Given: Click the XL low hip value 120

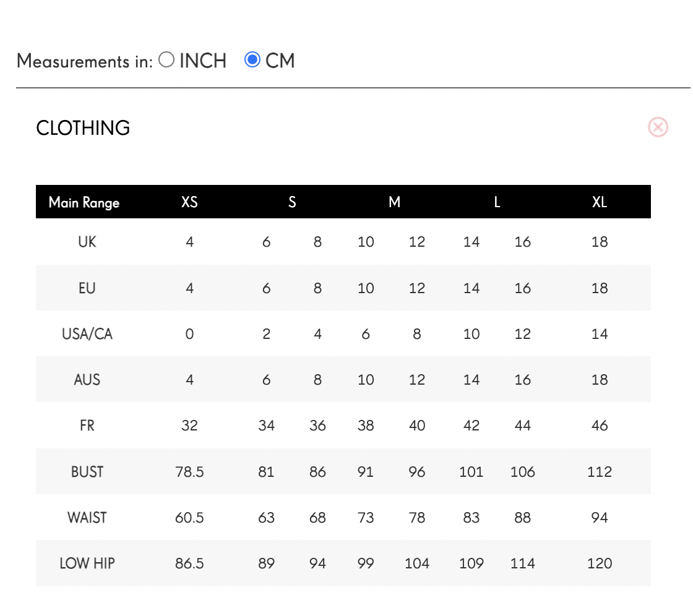Looking at the screenshot, I should tap(600, 563).
